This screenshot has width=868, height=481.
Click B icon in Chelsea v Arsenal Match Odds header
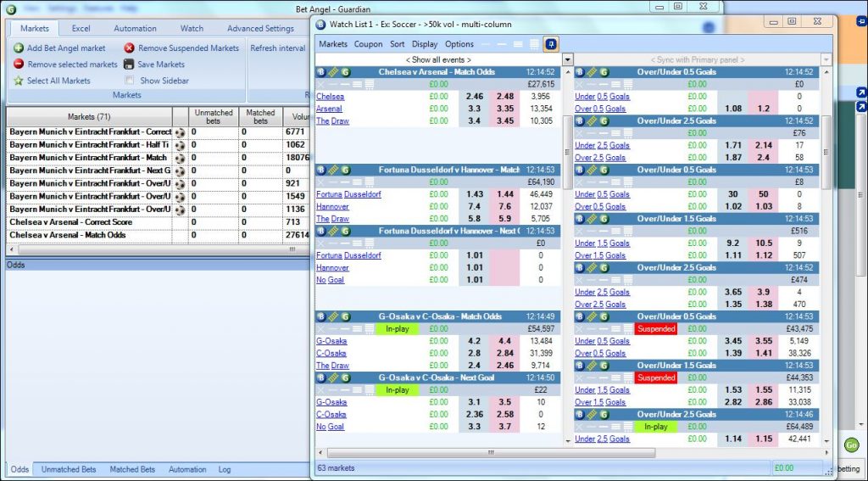[x=320, y=72]
